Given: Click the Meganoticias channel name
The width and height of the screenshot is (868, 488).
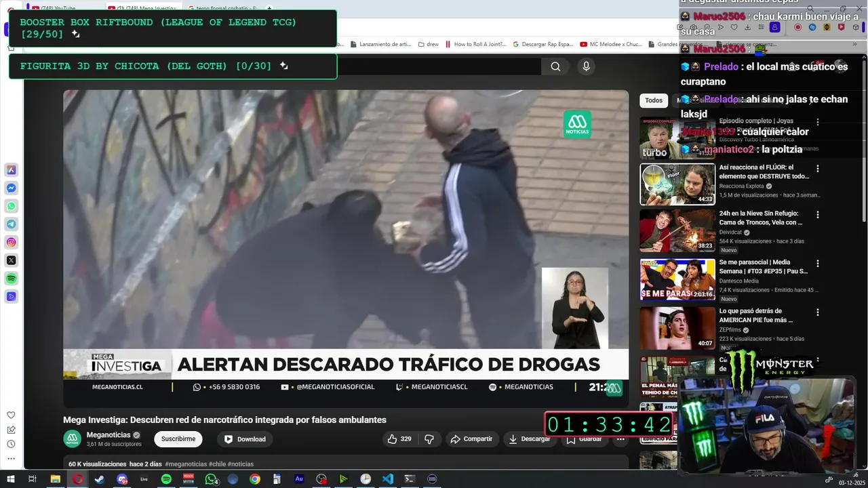Looking at the screenshot, I should 108,435.
